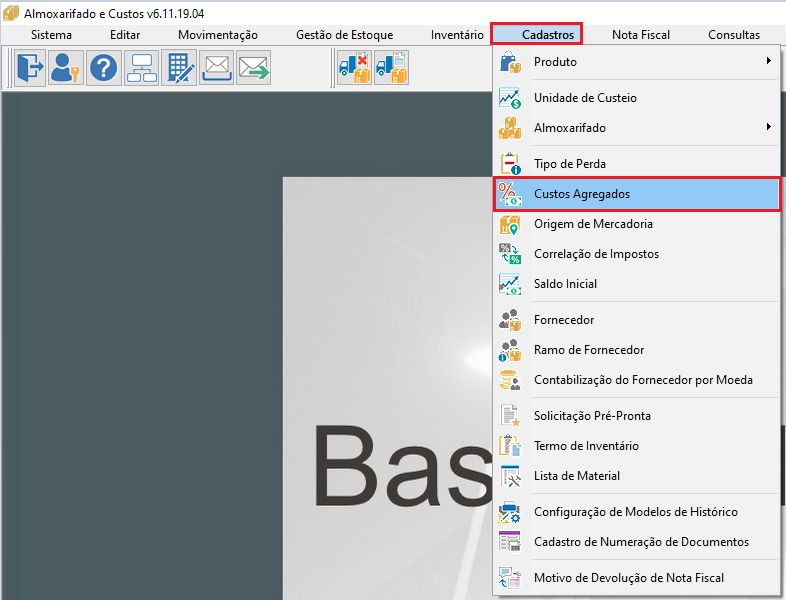The width and height of the screenshot is (786, 600).
Task: Open the Inventário menu
Action: click(x=457, y=35)
